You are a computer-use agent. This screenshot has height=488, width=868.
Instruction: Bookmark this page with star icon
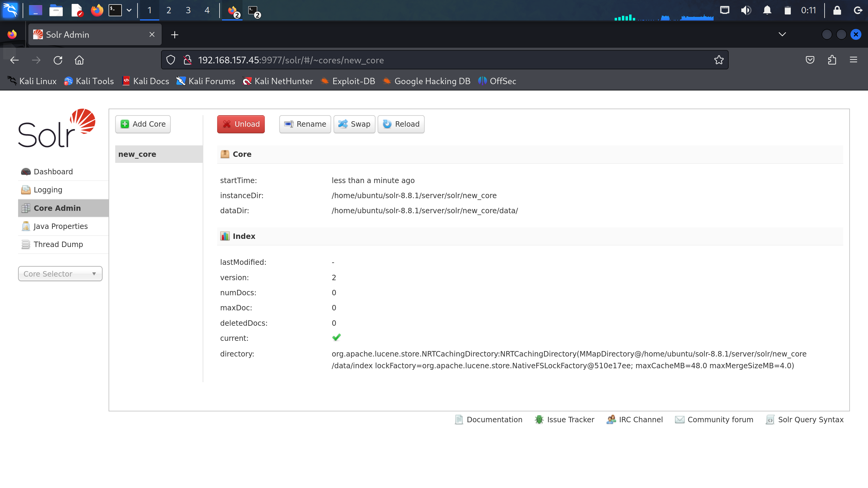pyautogui.click(x=718, y=60)
